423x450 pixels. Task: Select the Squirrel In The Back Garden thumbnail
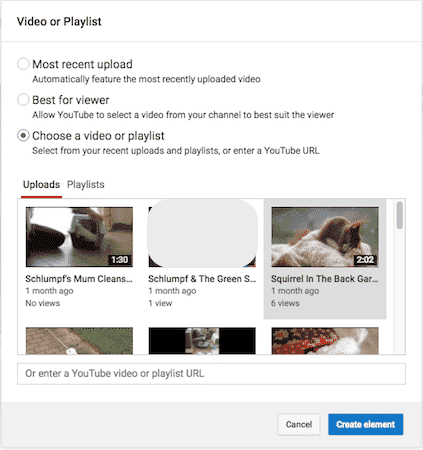325,237
